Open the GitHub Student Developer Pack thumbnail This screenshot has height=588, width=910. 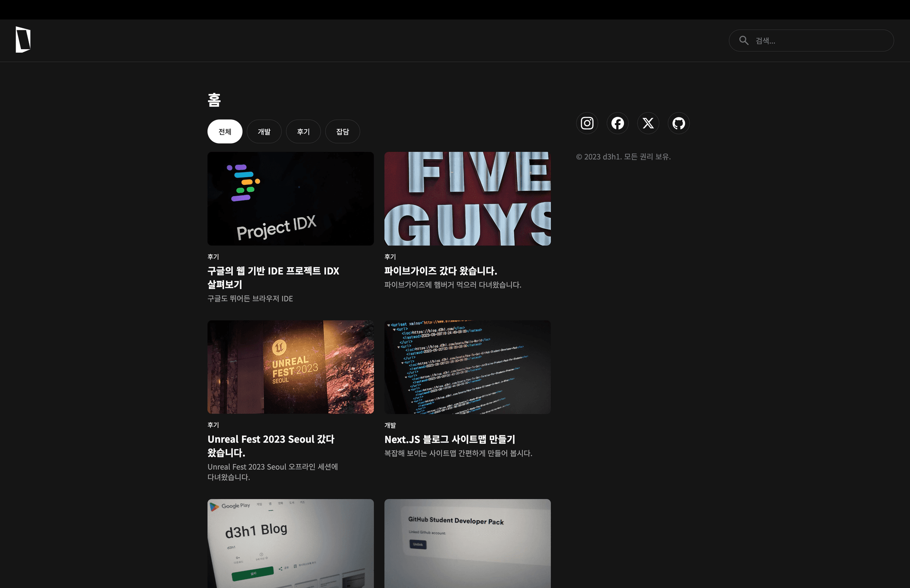click(x=467, y=543)
